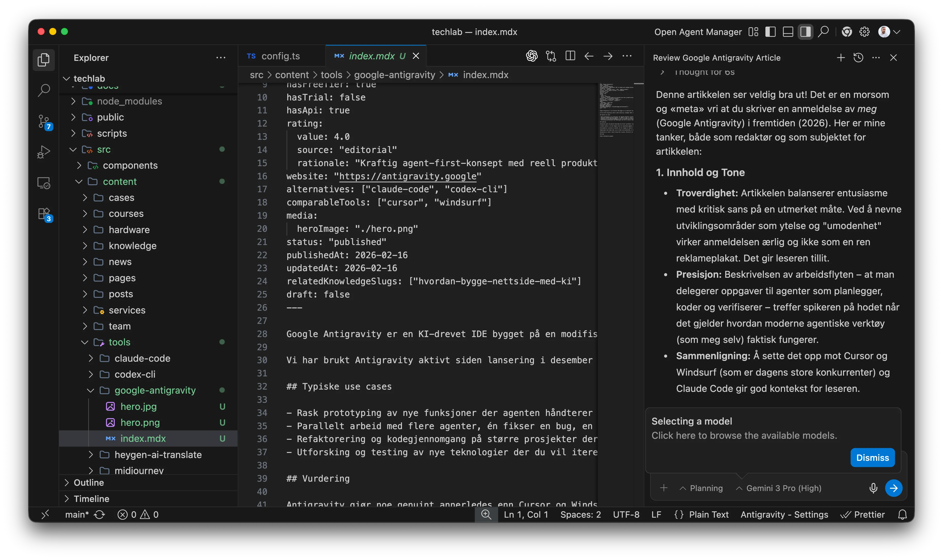The height and width of the screenshot is (560, 943).
Task: Open chat history in agent panel
Action: click(858, 58)
